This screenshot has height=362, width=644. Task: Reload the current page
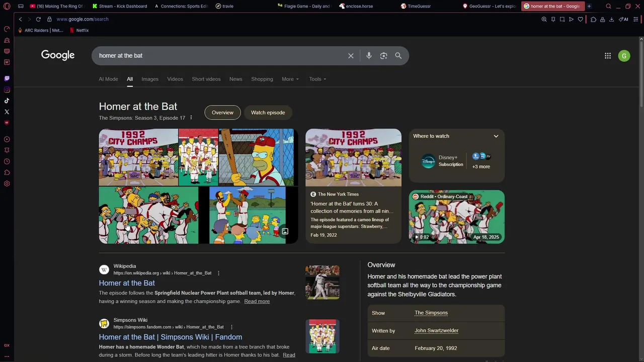(38, 19)
